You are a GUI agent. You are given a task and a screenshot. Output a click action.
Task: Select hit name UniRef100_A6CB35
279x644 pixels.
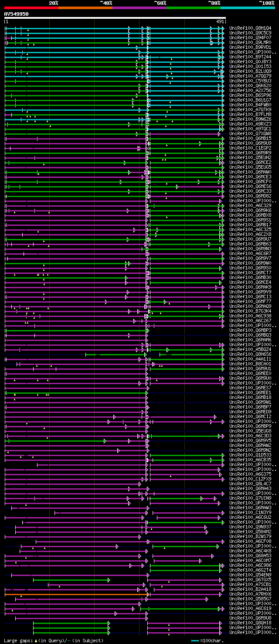tap(250, 460)
